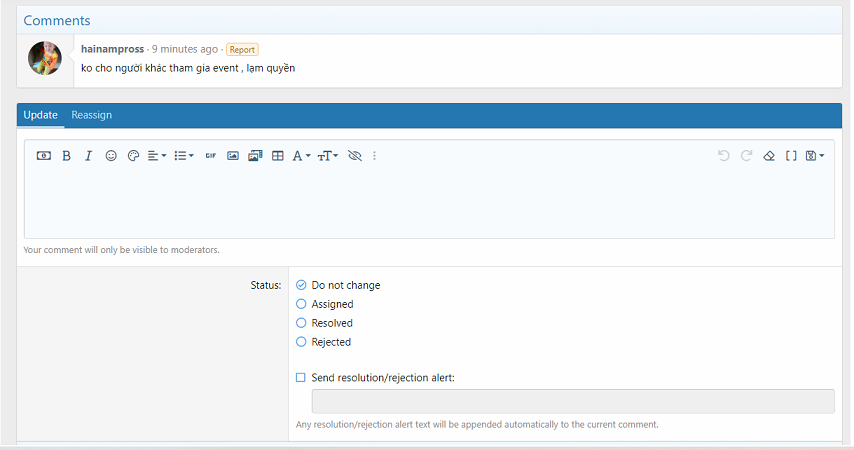The image size is (854, 450).
Task: Insert a table in the editor
Action: tap(278, 156)
